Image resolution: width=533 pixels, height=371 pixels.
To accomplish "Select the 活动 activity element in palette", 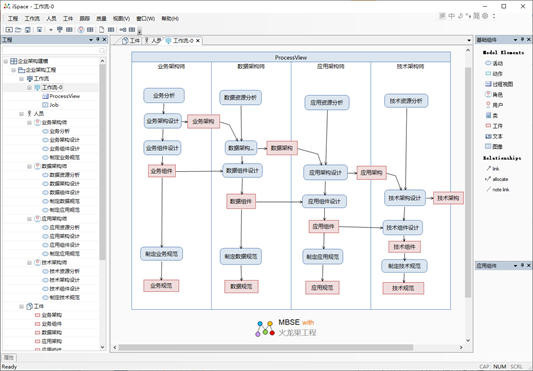I will point(494,63).
